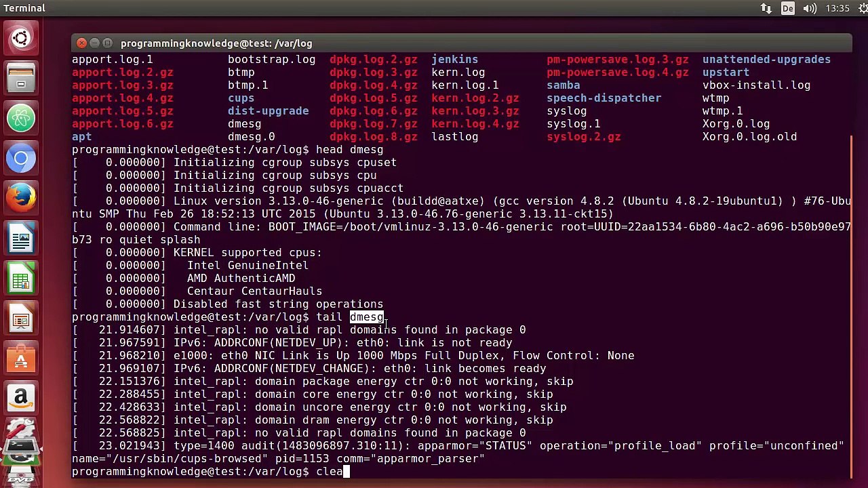The width and height of the screenshot is (868, 488).
Task: Click 'pm-powersave.log.3.gz' file name
Action: pos(618,60)
